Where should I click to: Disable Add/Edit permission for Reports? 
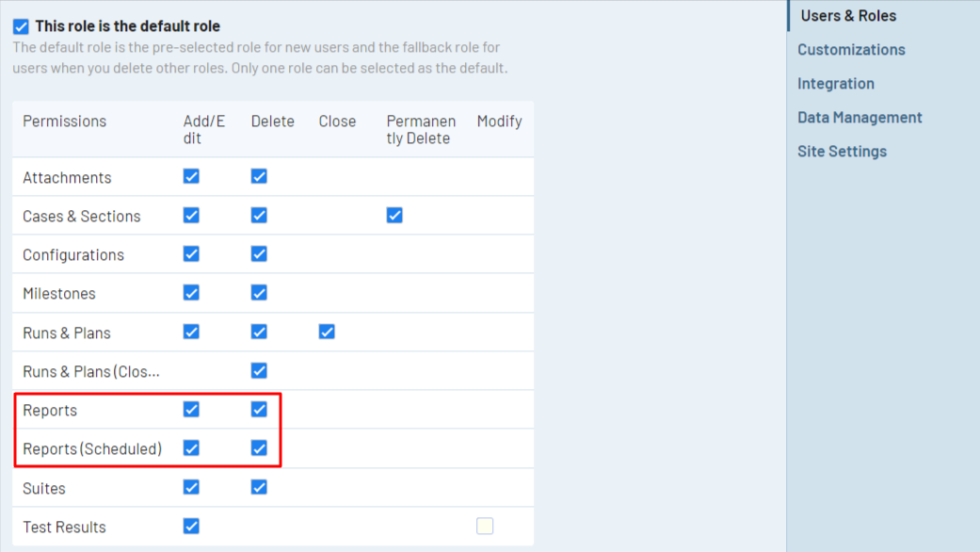[x=191, y=409]
